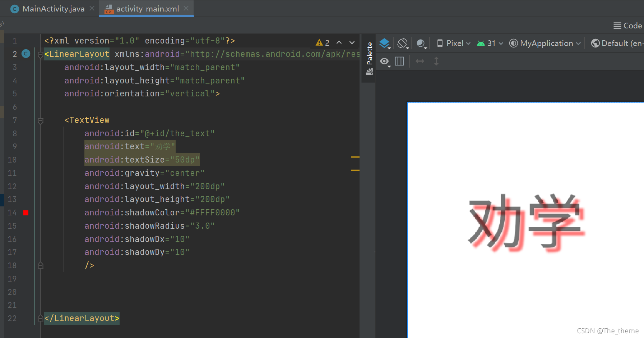
Task: Click the android:shadowRadius="3.0" line
Action: pyautogui.click(x=149, y=226)
